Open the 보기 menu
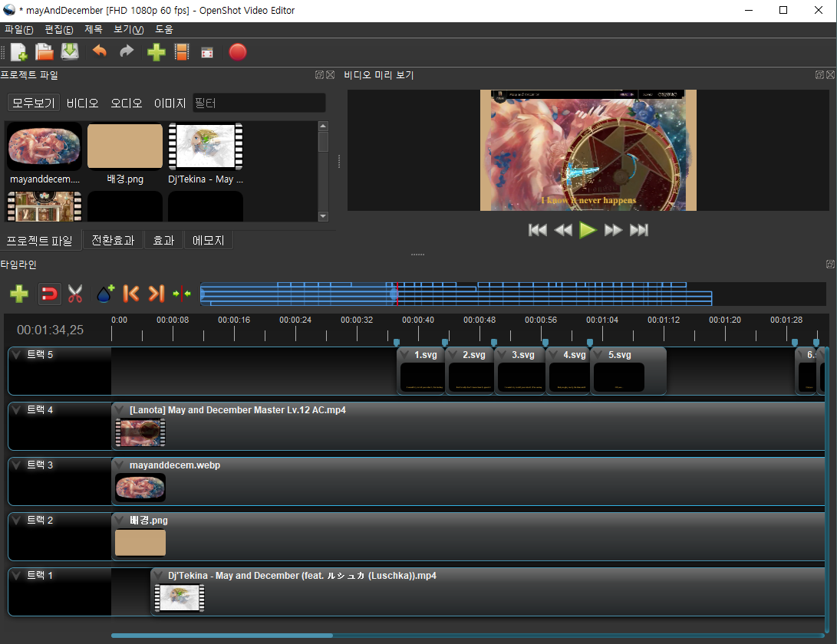This screenshot has height=644, width=837. click(129, 29)
